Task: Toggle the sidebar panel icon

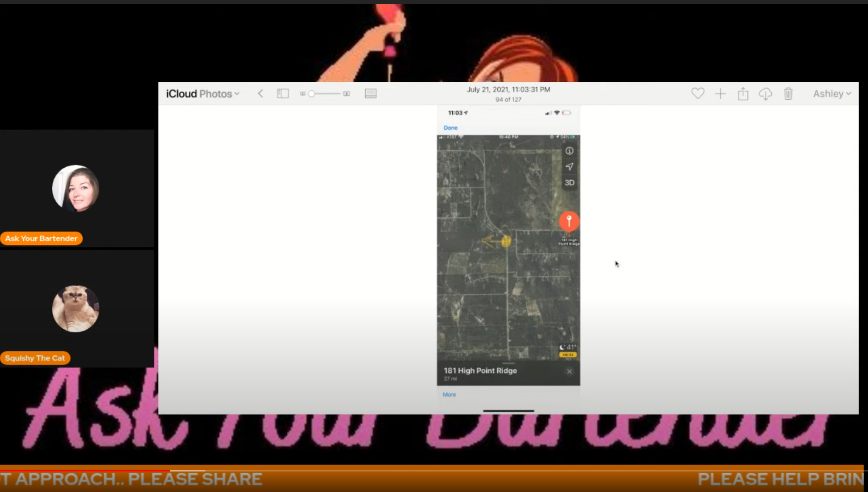Action: (283, 94)
